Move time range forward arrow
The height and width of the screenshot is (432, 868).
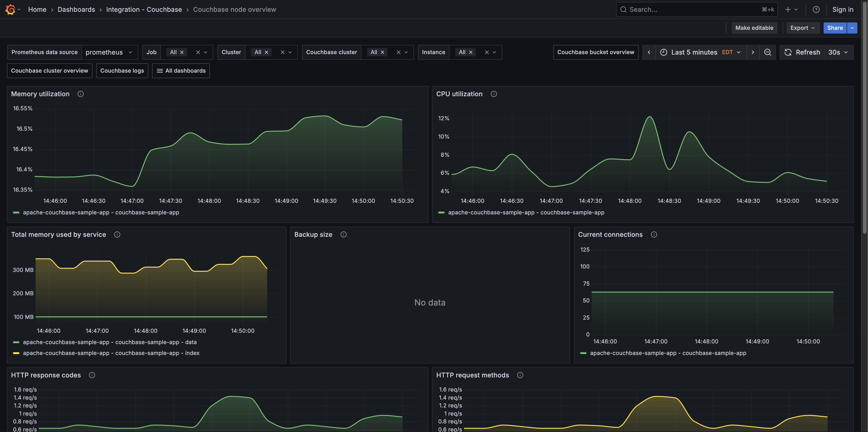753,52
